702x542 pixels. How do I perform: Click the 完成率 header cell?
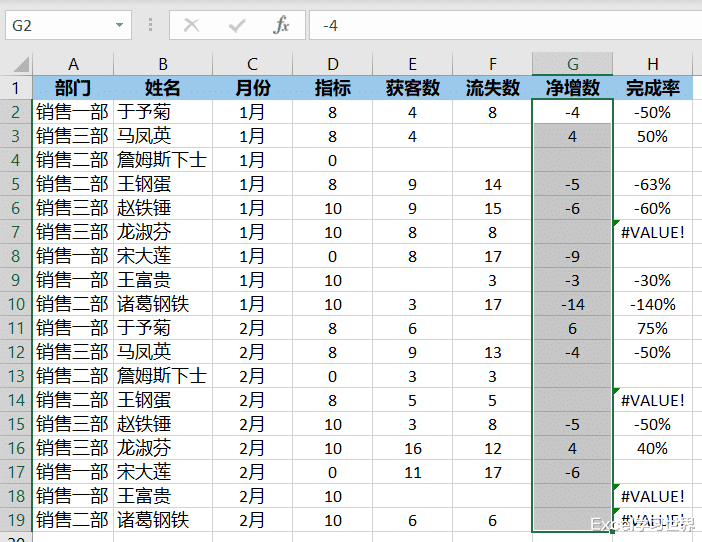coord(653,88)
